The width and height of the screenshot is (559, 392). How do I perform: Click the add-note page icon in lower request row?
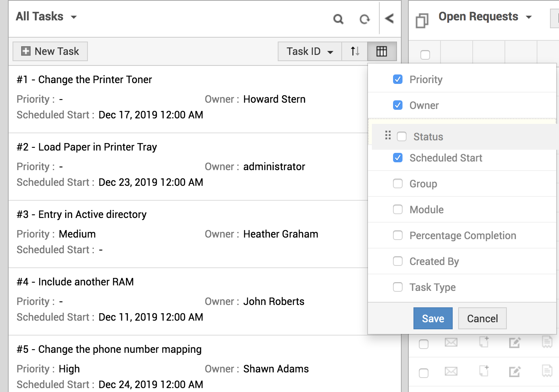click(x=484, y=370)
